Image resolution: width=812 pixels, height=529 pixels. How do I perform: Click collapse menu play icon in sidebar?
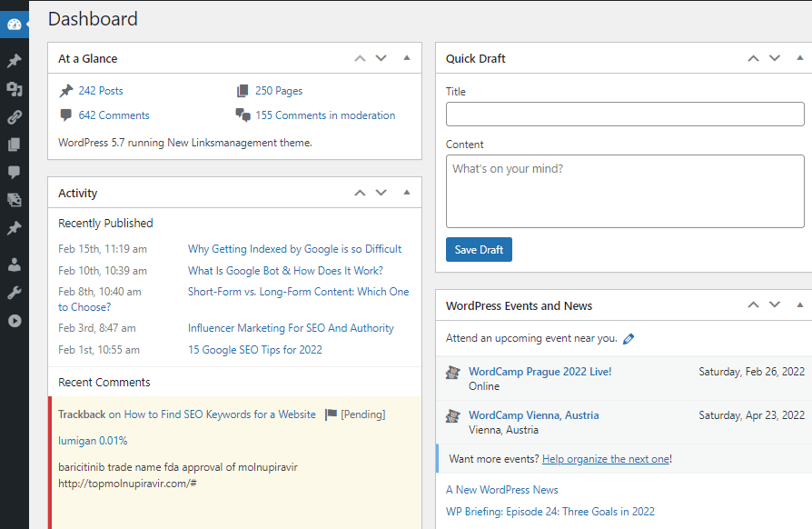tap(15, 321)
